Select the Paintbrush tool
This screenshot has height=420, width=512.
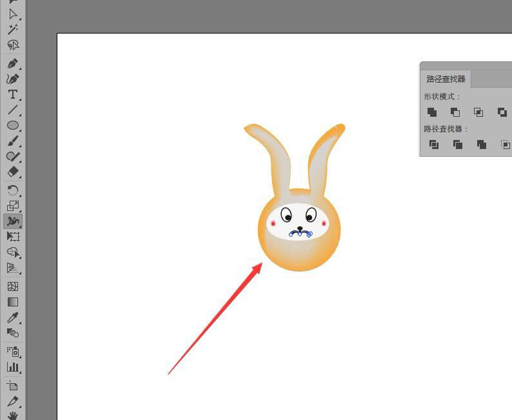coord(13,141)
